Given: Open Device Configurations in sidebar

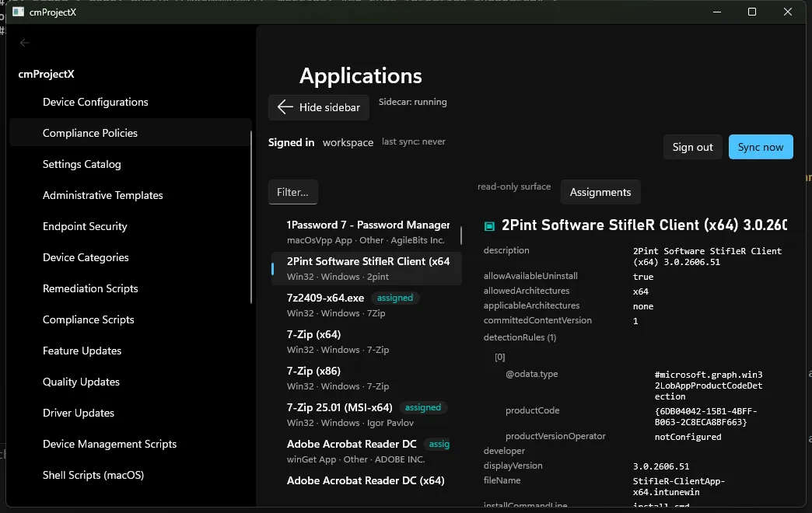Looking at the screenshot, I should click(131, 102).
